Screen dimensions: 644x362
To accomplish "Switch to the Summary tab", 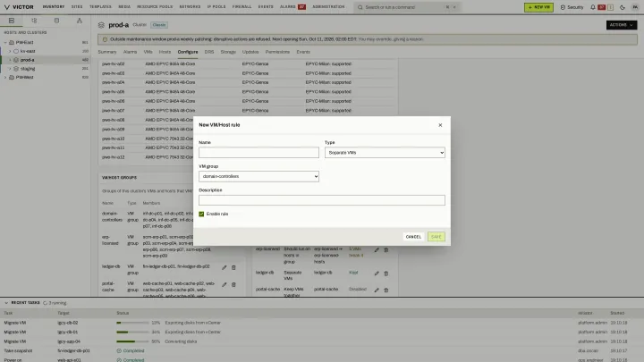I will tap(107, 52).
